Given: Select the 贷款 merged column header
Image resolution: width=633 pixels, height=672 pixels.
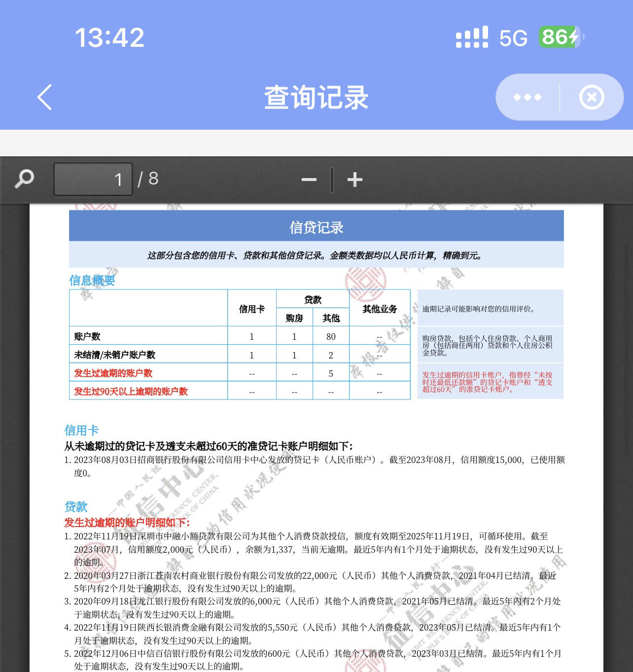Looking at the screenshot, I should (x=313, y=300).
